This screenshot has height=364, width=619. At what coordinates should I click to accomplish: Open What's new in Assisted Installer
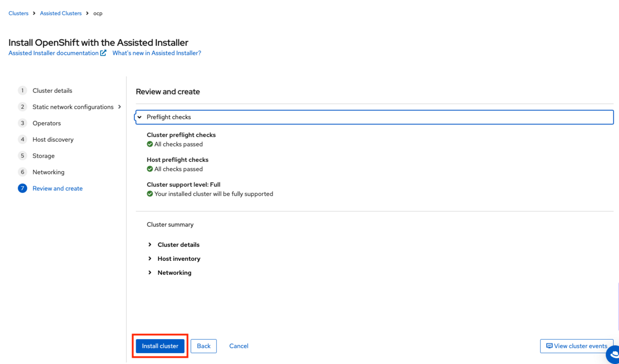(157, 53)
